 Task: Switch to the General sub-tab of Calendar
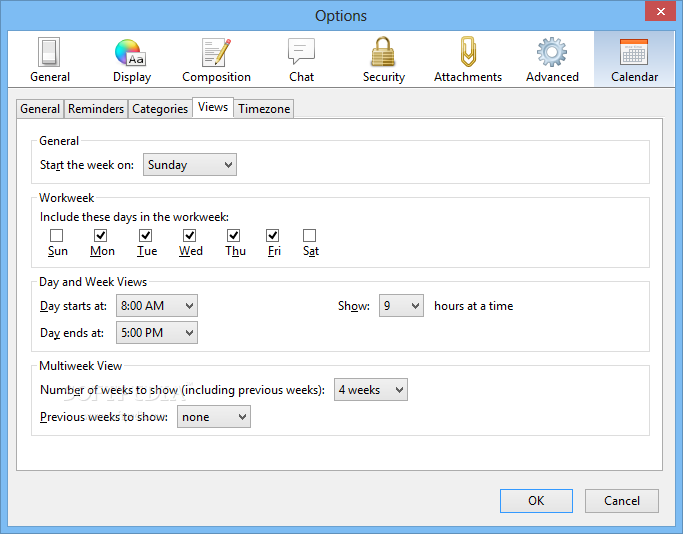(x=40, y=108)
